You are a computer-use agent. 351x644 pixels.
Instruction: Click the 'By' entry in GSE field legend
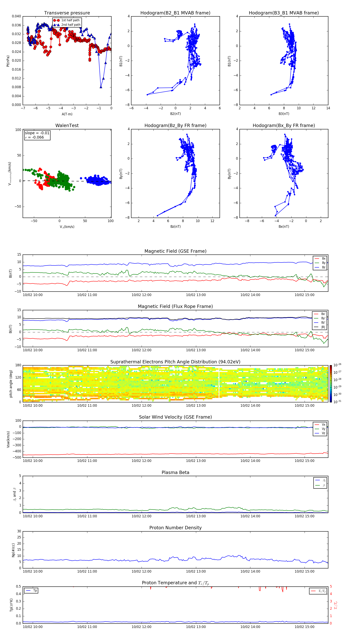click(320, 263)
